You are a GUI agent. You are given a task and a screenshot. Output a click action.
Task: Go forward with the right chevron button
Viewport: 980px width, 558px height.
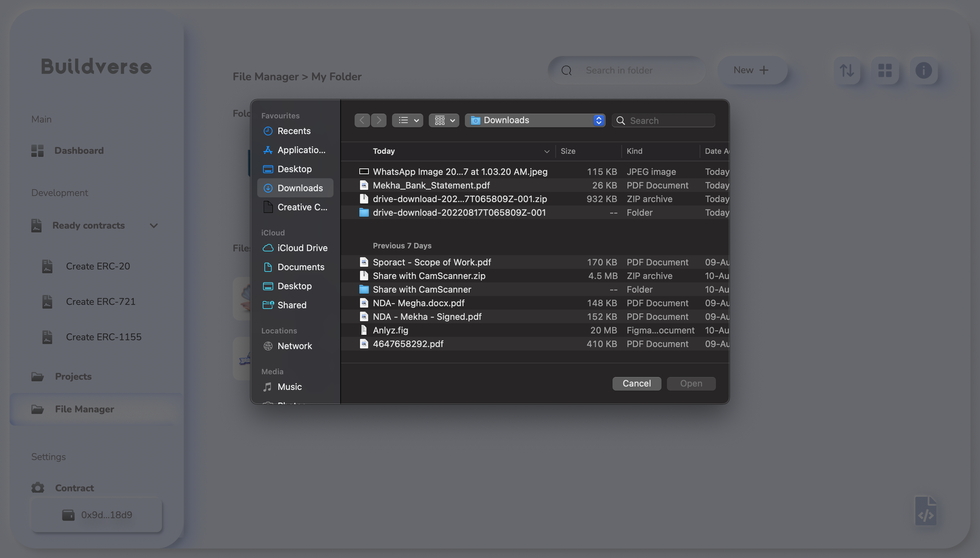[x=379, y=120]
